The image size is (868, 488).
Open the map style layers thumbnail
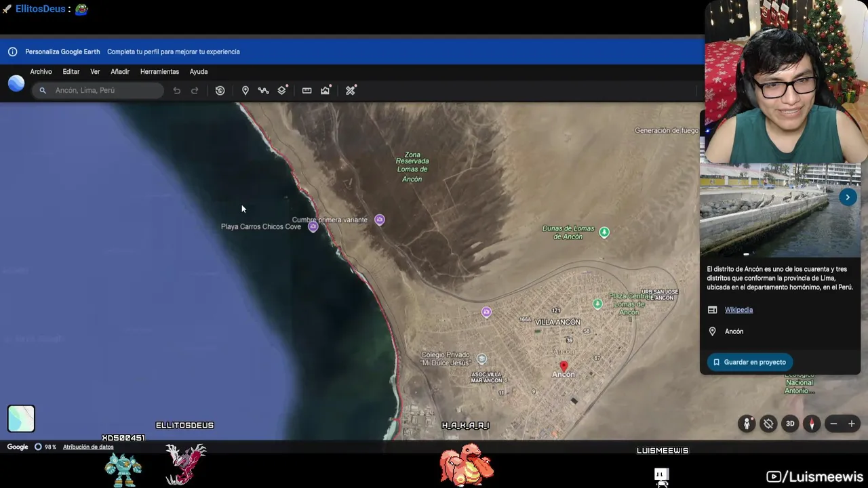click(x=21, y=419)
